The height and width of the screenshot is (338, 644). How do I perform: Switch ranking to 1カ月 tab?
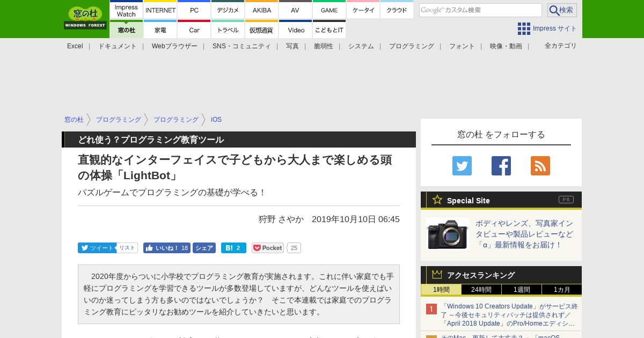point(562,290)
